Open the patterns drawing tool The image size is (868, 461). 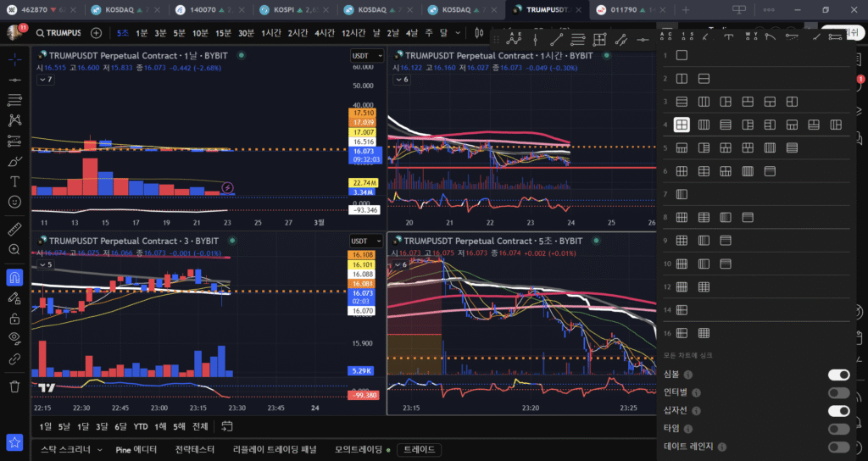click(x=14, y=120)
